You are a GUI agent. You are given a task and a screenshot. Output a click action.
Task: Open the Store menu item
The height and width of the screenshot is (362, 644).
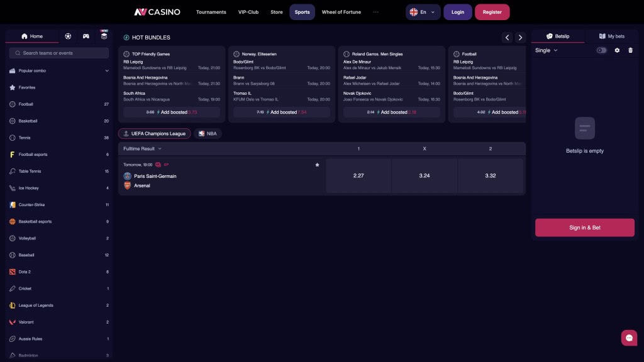click(x=277, y=12)
